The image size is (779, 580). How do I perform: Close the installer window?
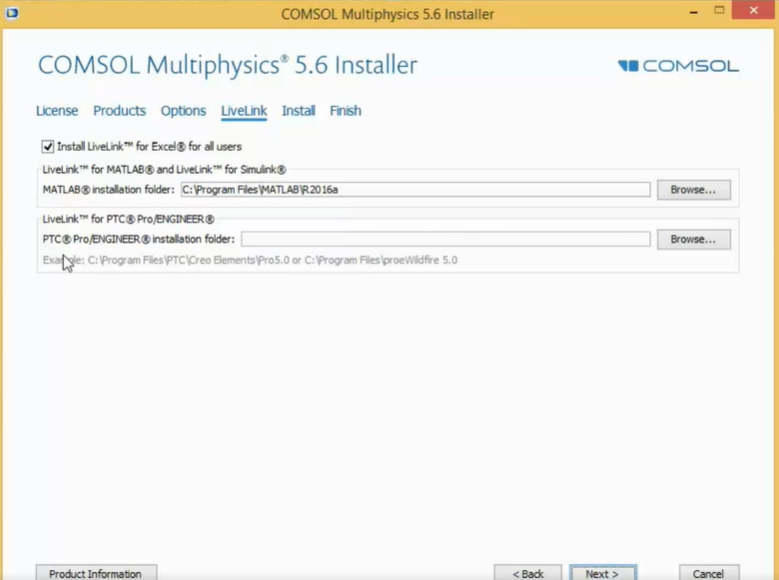tap(754, 10)
